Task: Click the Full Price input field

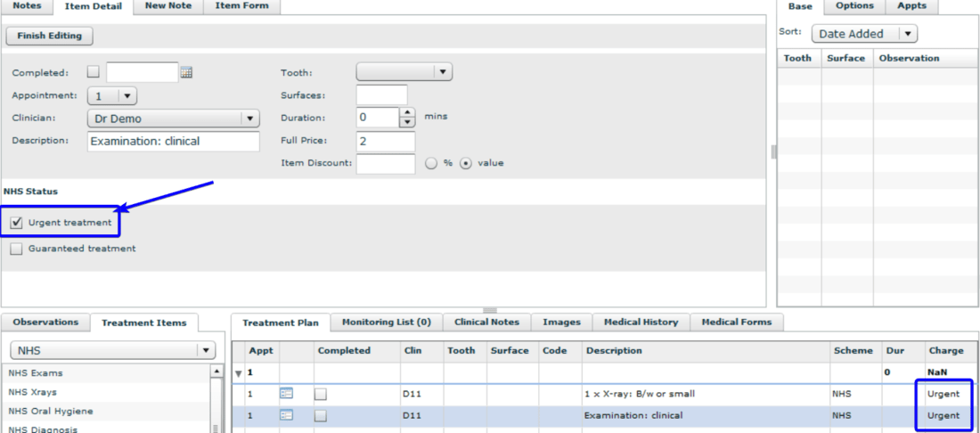Action: (x=385, y=141)
